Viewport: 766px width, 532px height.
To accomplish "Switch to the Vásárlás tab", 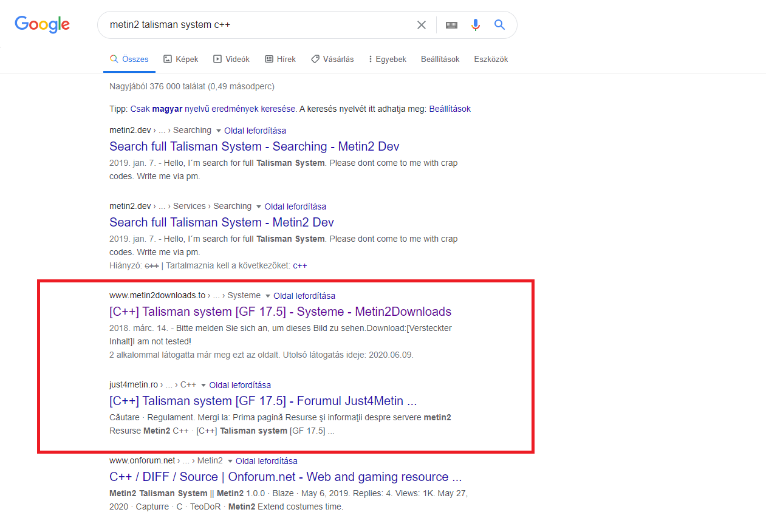I will [332, 60].
